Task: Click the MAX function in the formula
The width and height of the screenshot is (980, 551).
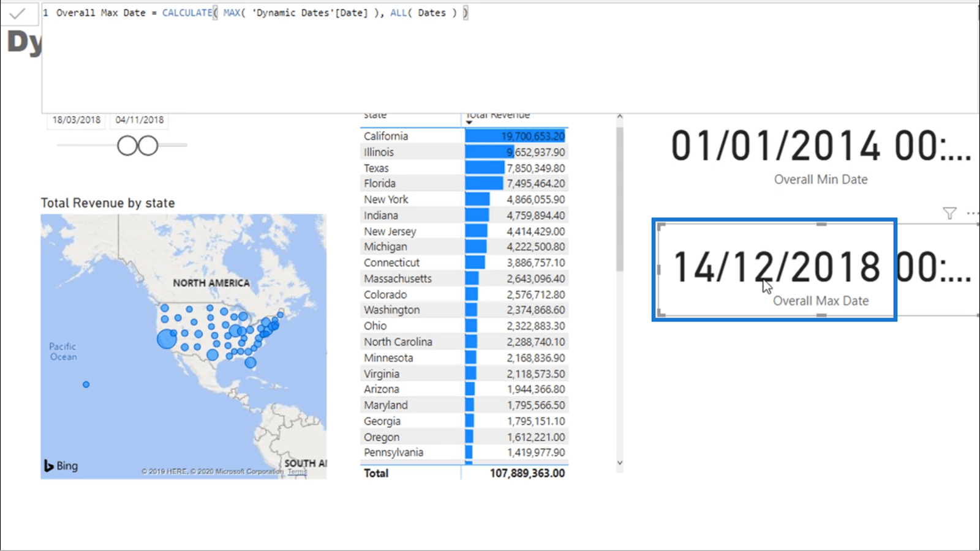Action: (232, 13)
